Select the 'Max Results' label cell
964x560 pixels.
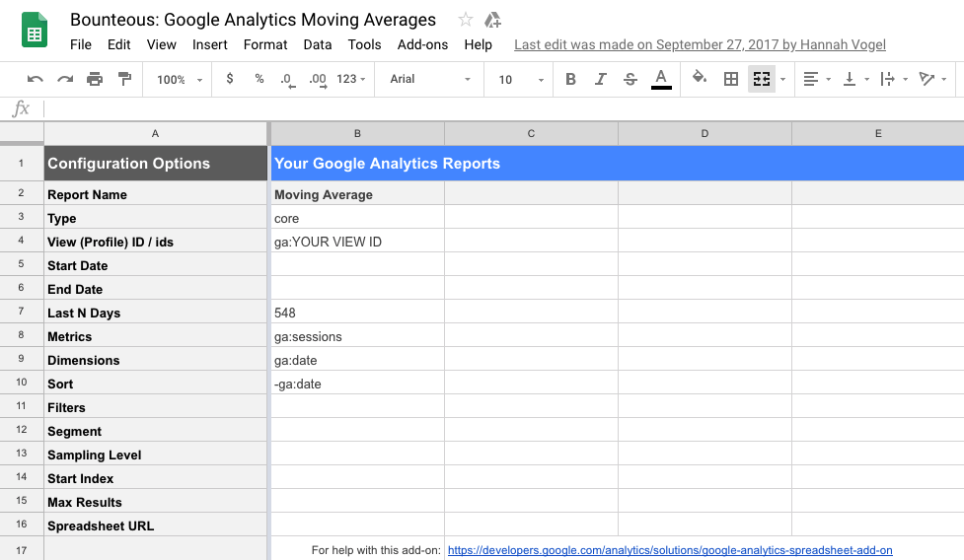[x=156, y=502]
